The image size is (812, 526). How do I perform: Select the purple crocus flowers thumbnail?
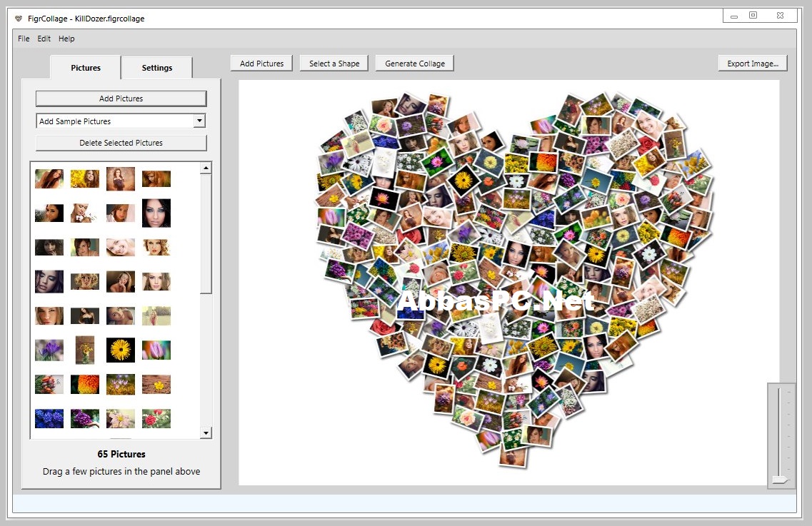(49, 350)
